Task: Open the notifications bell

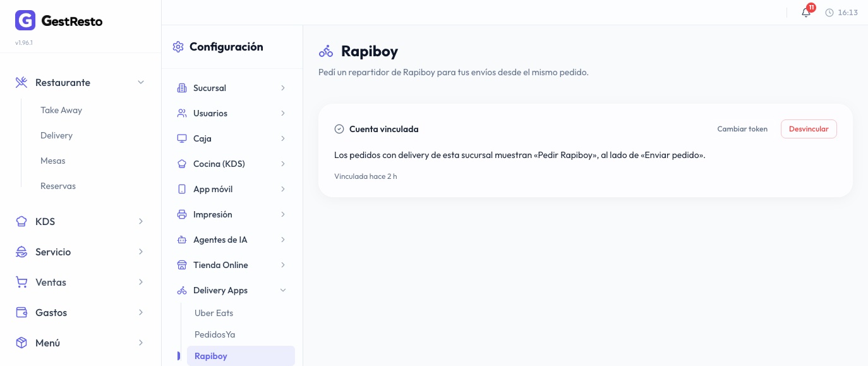Action: [x=805, y=13]
